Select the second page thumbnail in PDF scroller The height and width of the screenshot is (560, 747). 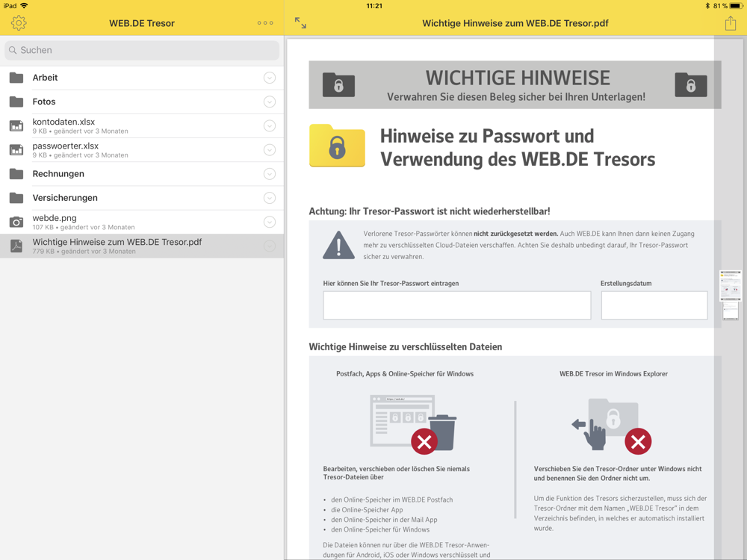[x=731, y=311]
